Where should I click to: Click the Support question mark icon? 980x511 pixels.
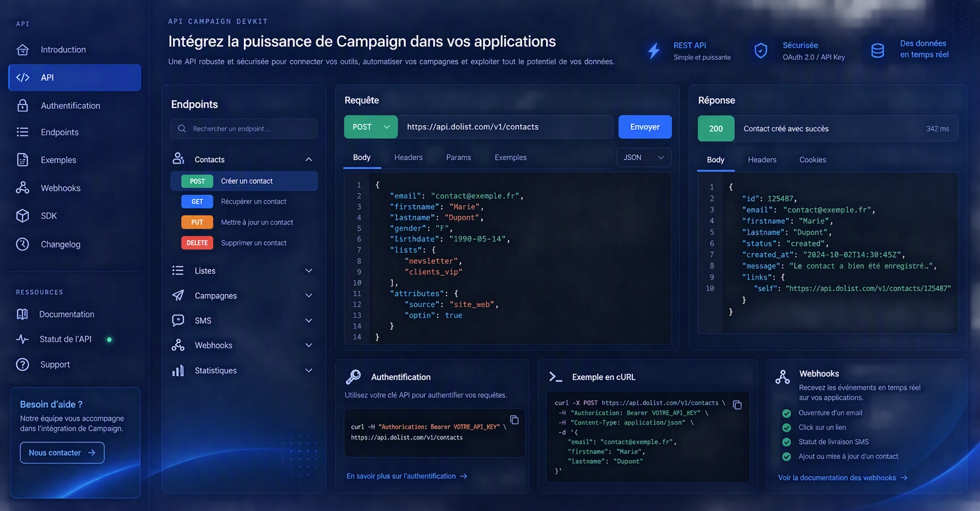pos(23,364)
